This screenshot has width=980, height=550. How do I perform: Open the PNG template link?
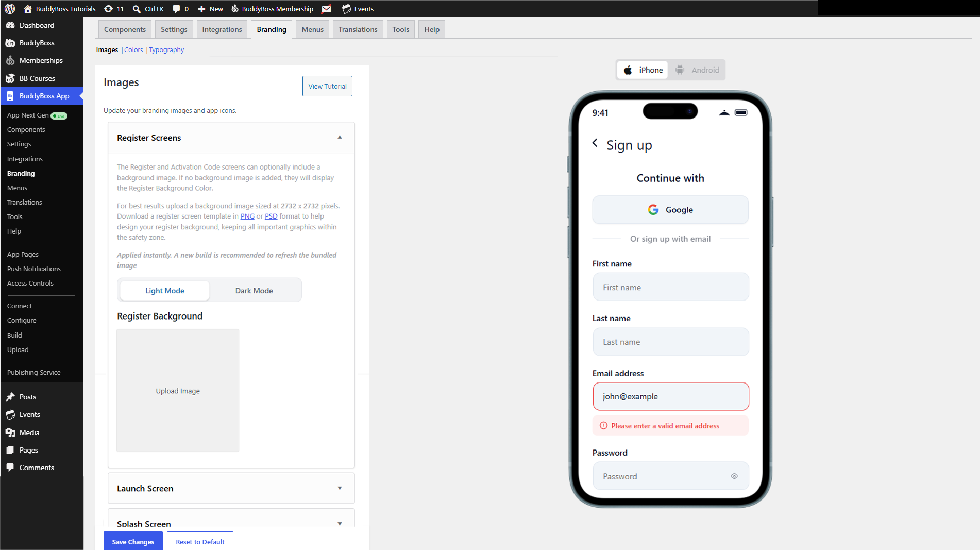point(247,216)
